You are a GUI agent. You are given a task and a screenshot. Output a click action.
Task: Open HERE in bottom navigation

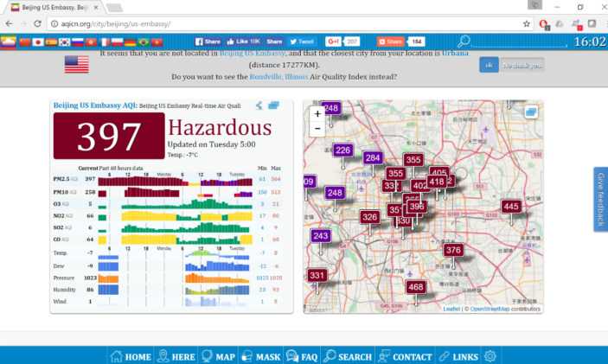(x=176, y=356)
